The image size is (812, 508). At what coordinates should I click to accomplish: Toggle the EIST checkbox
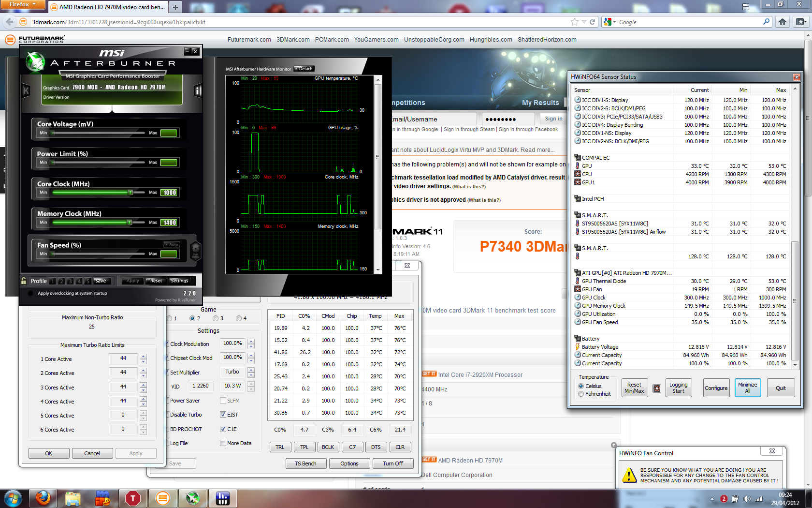tap(223, 415)
